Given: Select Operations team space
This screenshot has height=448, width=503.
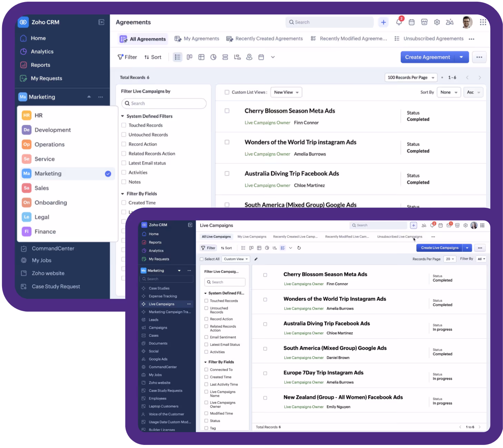Looking at the screenshot, I should pos(68,144).
